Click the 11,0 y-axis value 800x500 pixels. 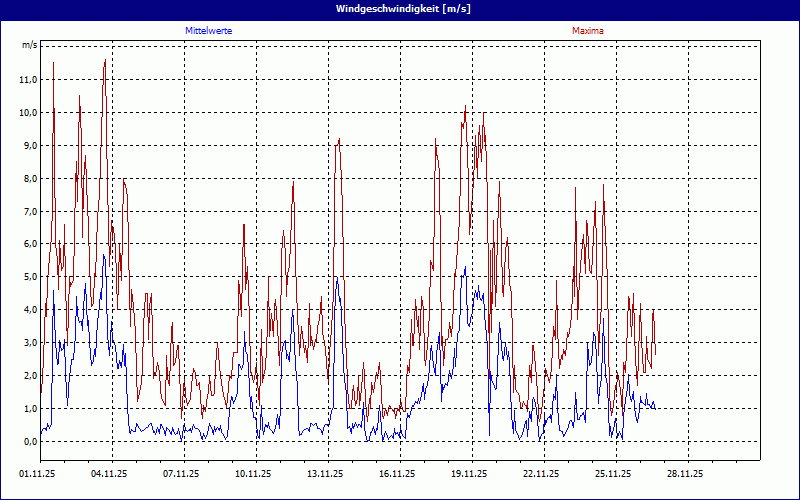[x=28, y=79]
